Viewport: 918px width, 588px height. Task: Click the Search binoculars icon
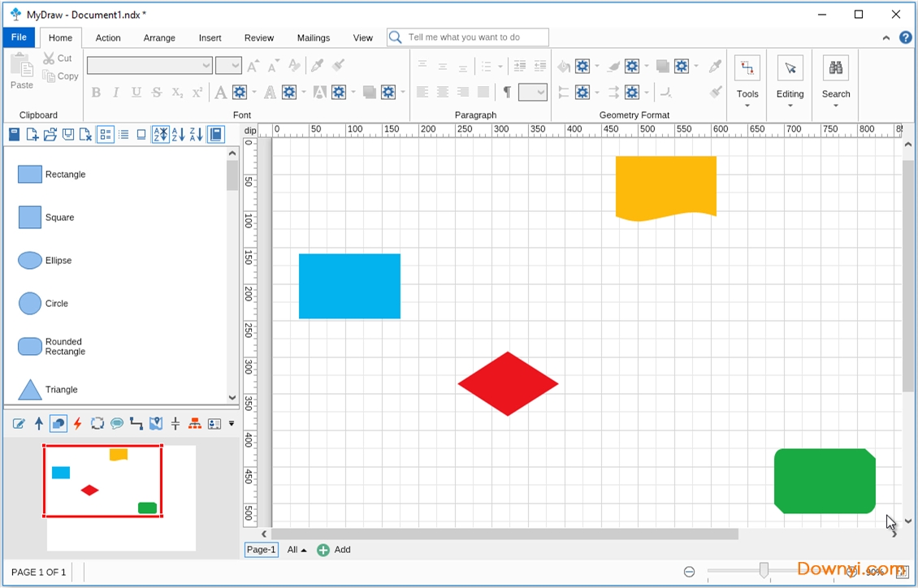tap(835, 69)
